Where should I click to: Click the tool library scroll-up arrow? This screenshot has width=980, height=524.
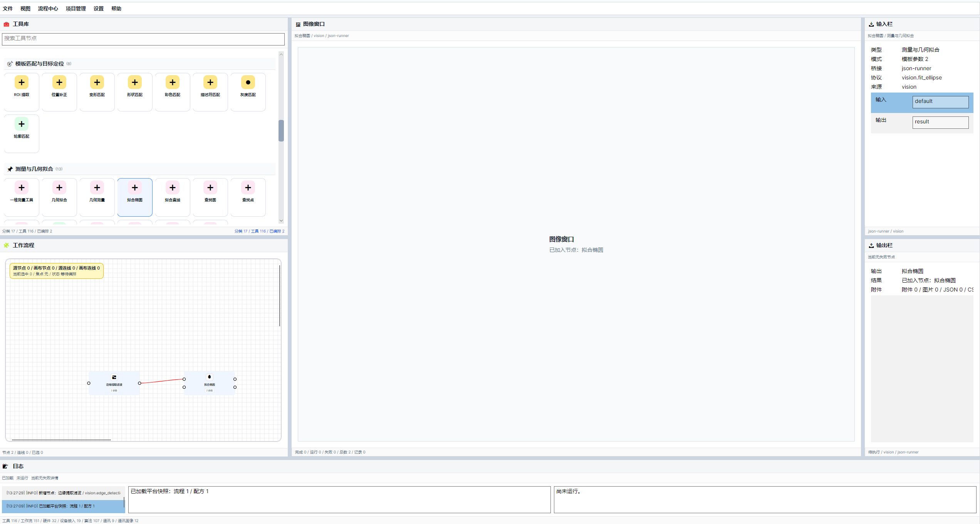pos(281,54)
